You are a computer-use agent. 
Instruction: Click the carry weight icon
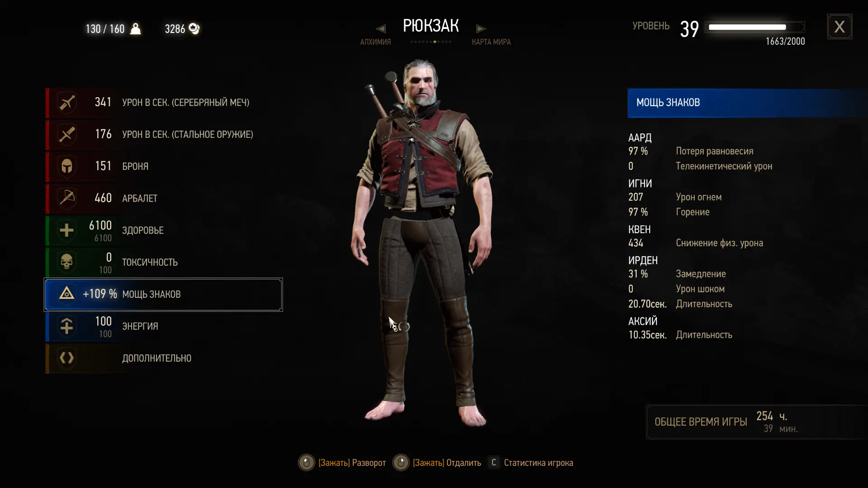[136, 29]
